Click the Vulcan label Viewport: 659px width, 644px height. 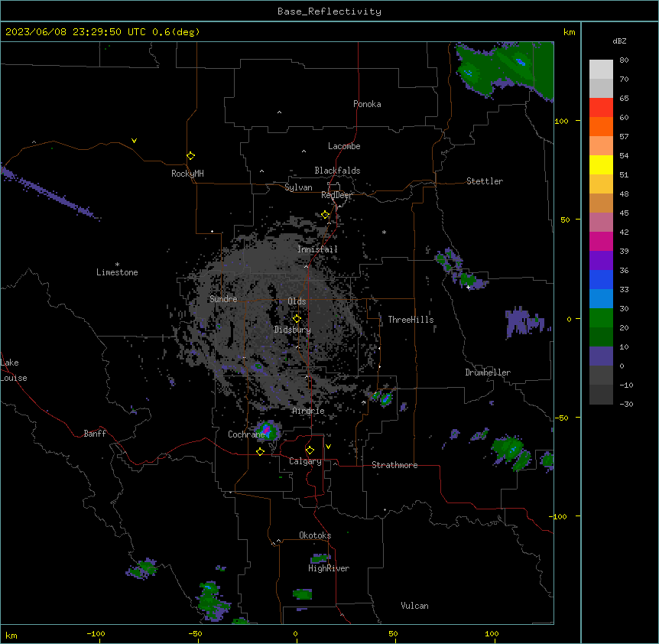pyautogui.click(x=415, y=606)
